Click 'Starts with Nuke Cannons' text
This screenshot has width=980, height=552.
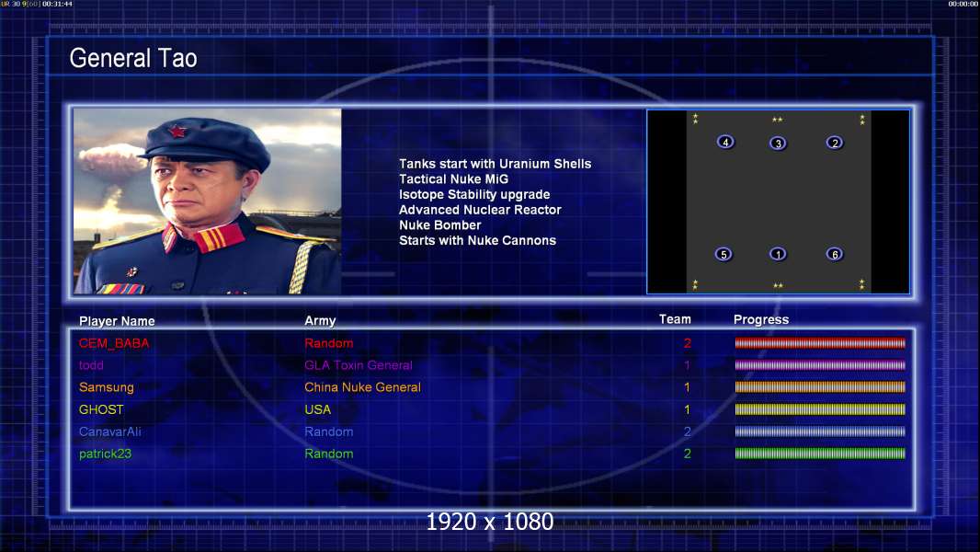477,241
